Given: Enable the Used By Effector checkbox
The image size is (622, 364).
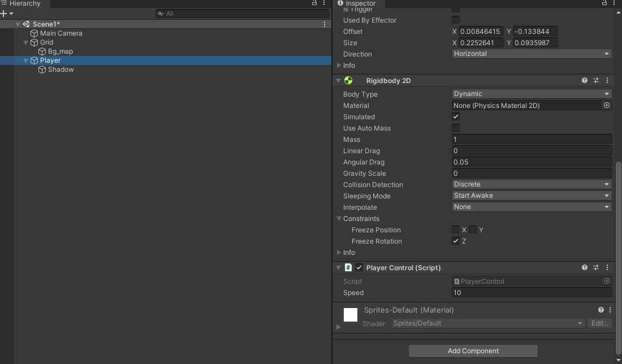Looking at the screenshot, I should 455,20.
